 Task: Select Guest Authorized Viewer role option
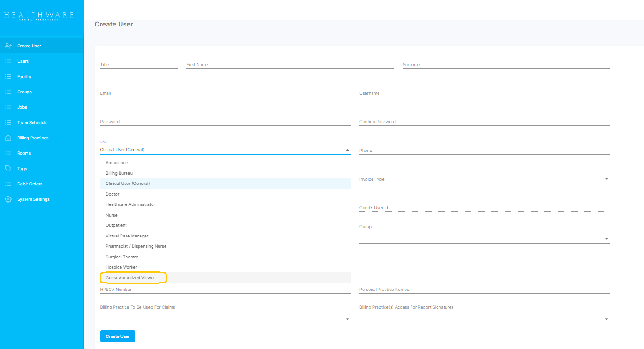130,278
